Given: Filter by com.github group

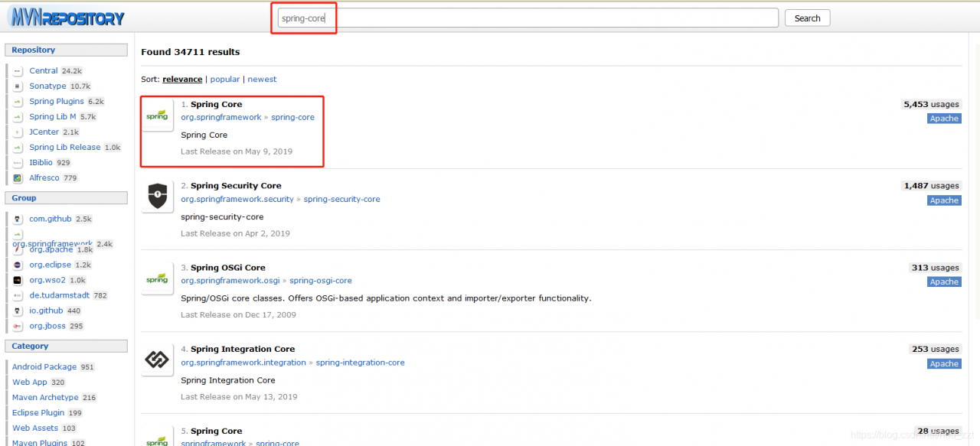Looking at the screenshot, I should (x=51, y=219).
